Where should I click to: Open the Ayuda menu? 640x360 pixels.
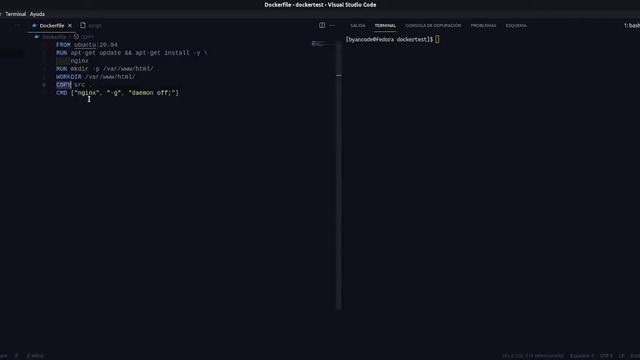(x=37, y=14)
